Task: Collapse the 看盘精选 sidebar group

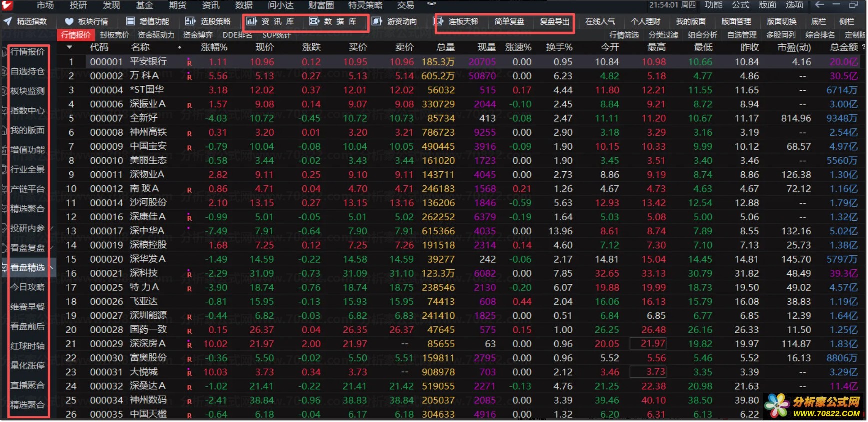Action: point(51,268)
